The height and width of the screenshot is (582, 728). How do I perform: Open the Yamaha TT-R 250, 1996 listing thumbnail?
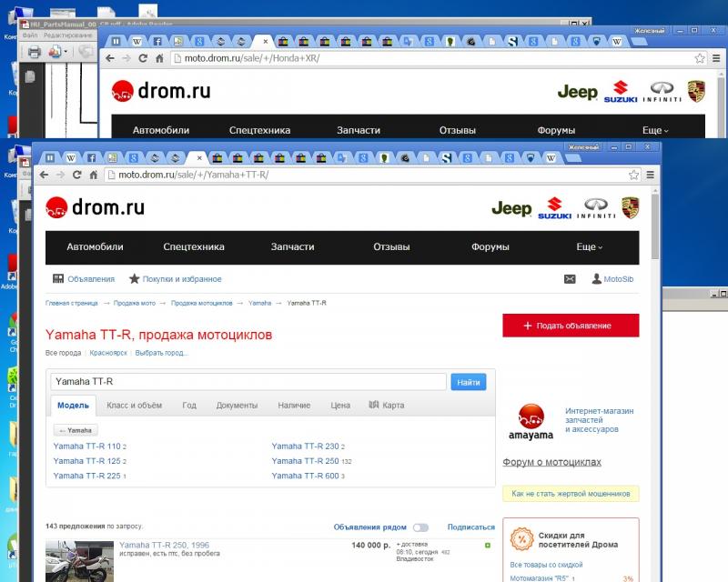(x=79, y=561)
